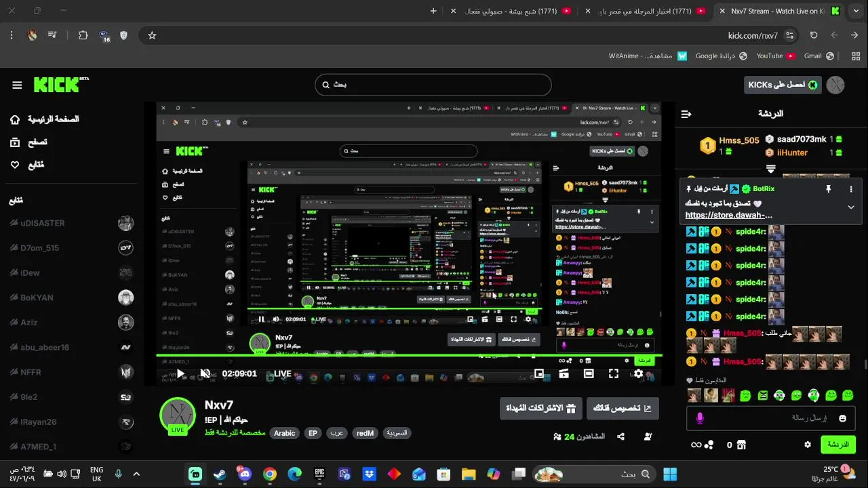The width and height of the screenshot is (868, 488).
Task: Switch to the Nxv7 Stream browser tab
Action: click(780, 11)
